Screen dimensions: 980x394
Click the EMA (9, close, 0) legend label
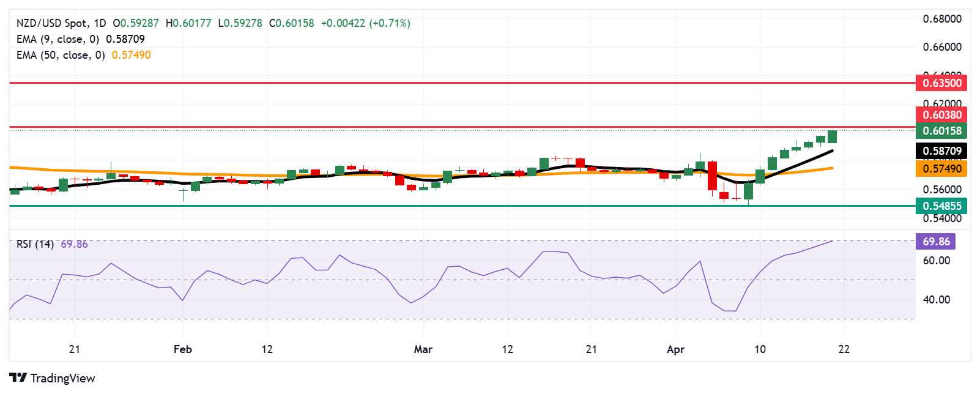pos(58,39)
